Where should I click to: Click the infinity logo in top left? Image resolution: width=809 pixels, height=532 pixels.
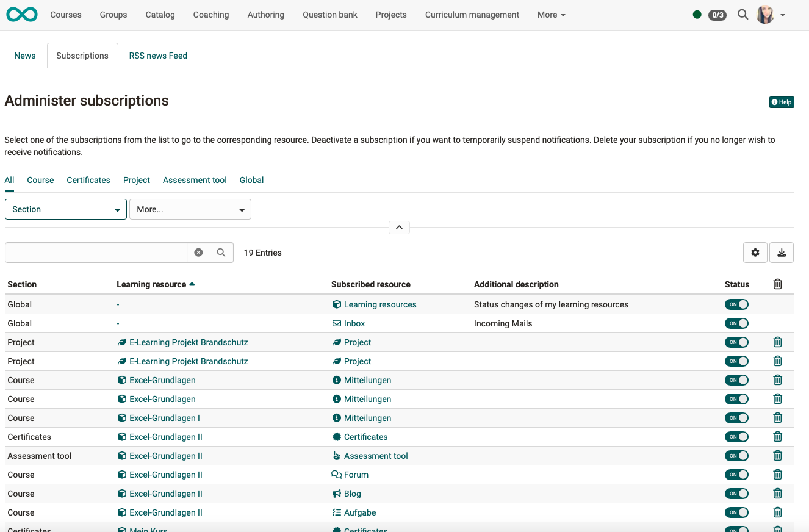(x=21, y=14)
